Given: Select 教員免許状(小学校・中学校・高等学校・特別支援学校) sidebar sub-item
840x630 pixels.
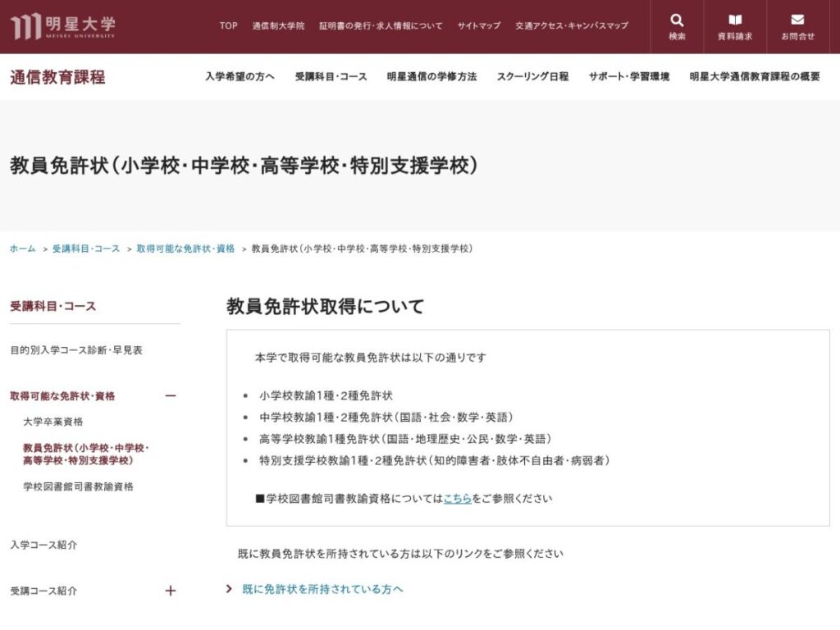Looking at the screenshot, I should coord(85,454).
